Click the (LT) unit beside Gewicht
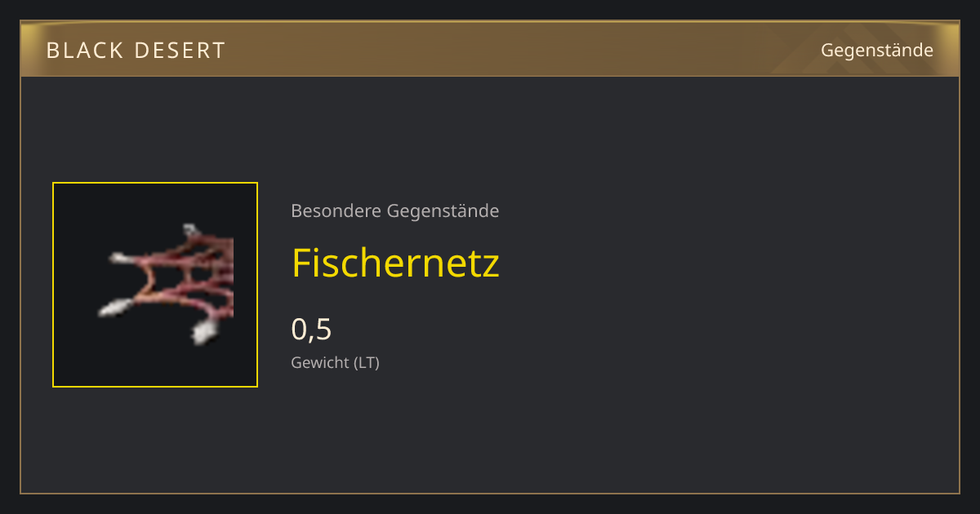980x514 pixels. point(367,362)
